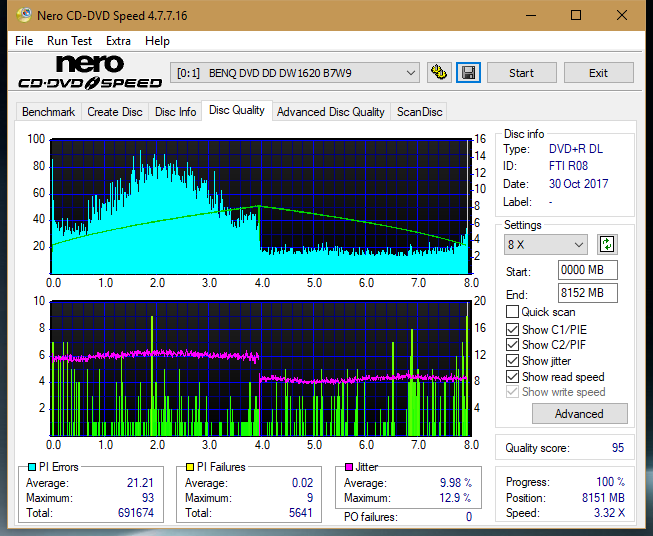
Task: Click the End position 8152 MB field
Action: 587,293
